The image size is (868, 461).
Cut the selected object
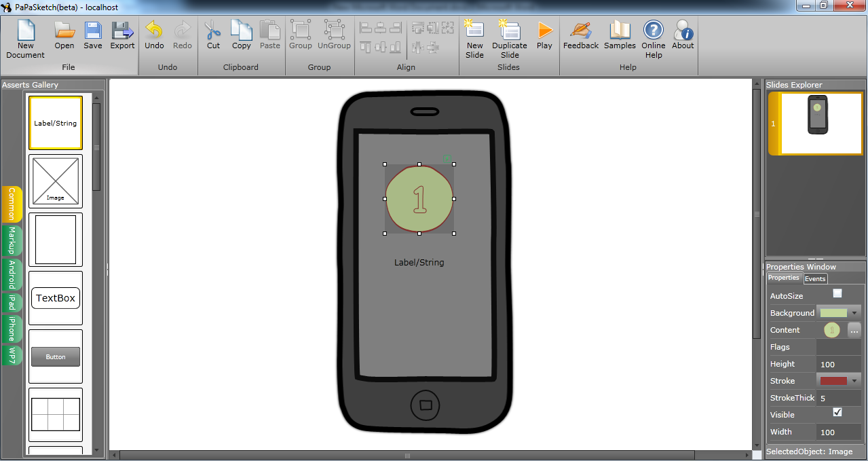(x=213, y=35)
